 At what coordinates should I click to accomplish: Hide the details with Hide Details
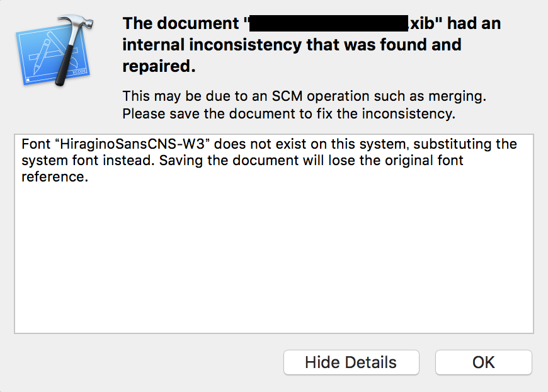tap(351, 362)
